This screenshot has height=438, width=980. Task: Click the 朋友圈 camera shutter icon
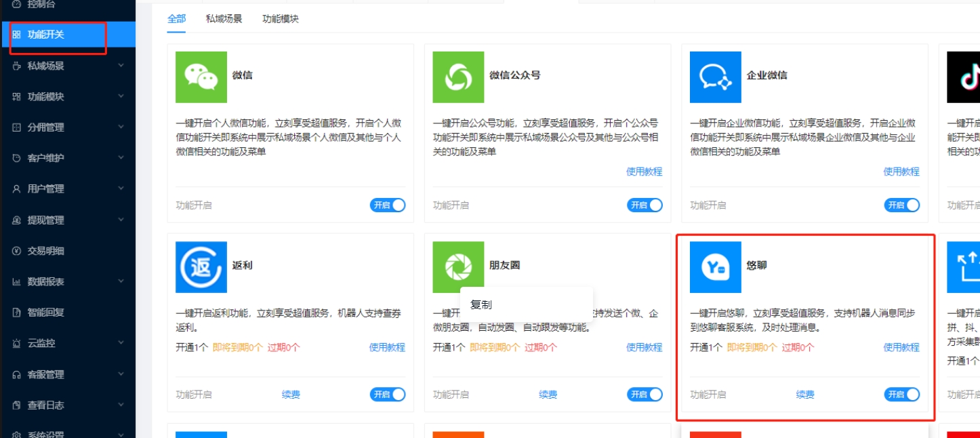click(x=459, y=267)
